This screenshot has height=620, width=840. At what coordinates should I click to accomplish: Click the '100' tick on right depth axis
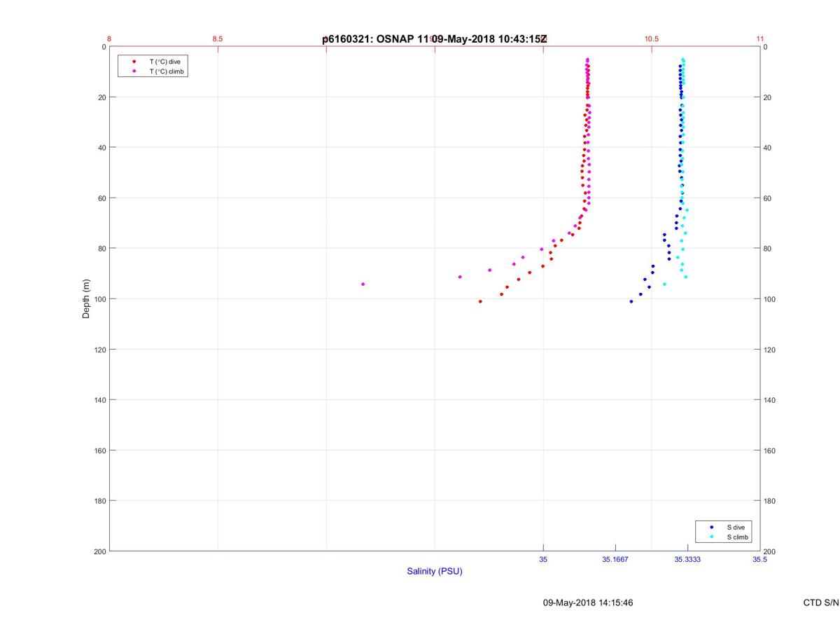pos(770,299)
